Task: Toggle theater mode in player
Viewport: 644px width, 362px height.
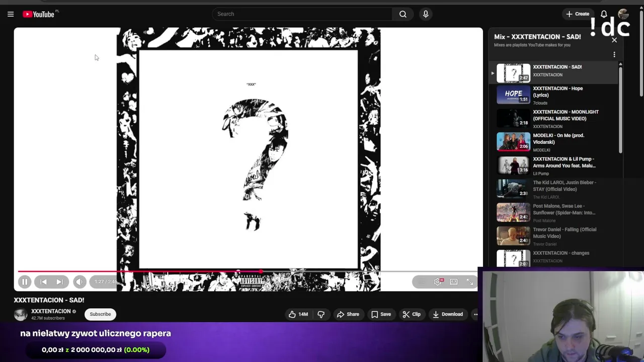Action: tap(454, 282)
